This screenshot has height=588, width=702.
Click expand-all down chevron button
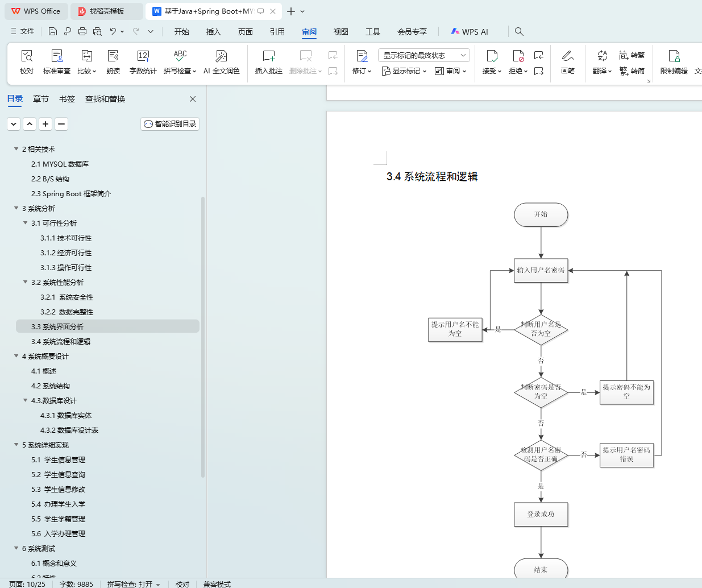tap(14, 124)
